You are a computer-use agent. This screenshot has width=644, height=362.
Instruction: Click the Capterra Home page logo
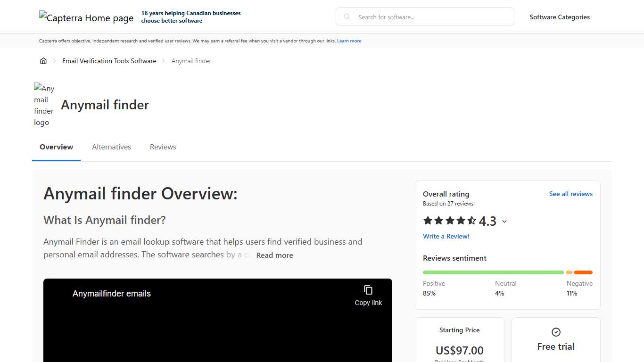coord(86,17)
